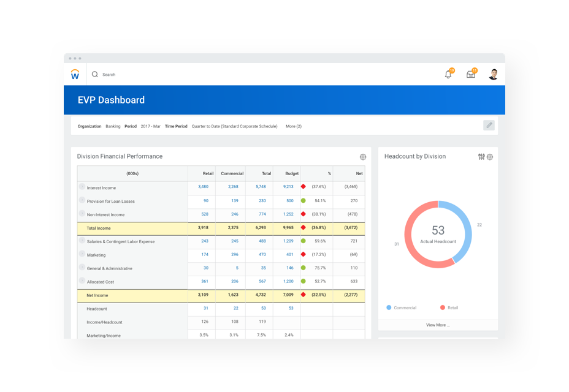Click the Workday logo home icon

[75, 75]
